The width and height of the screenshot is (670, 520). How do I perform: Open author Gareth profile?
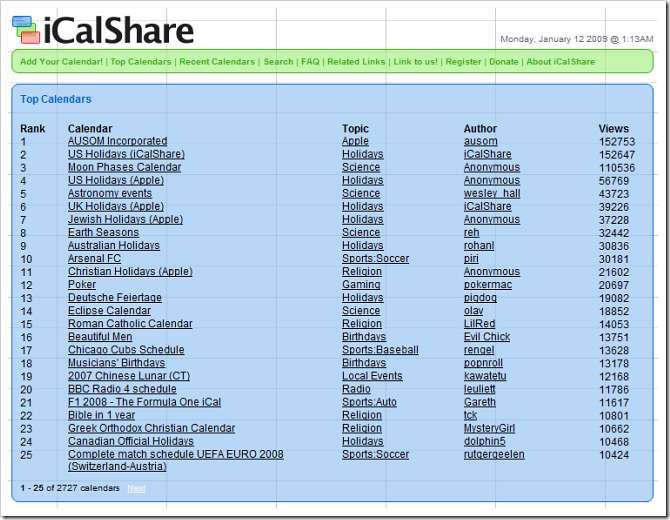pyautogui.click(x=480, y=402)
